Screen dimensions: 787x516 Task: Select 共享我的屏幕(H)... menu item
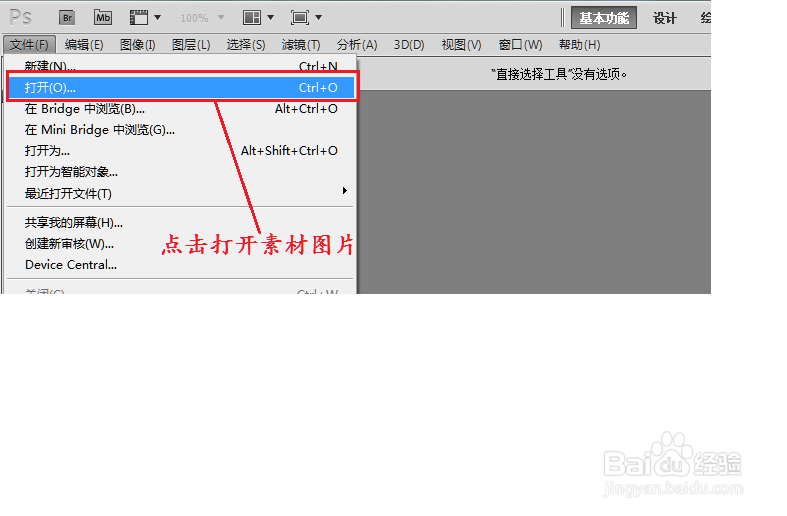point(181,222)
